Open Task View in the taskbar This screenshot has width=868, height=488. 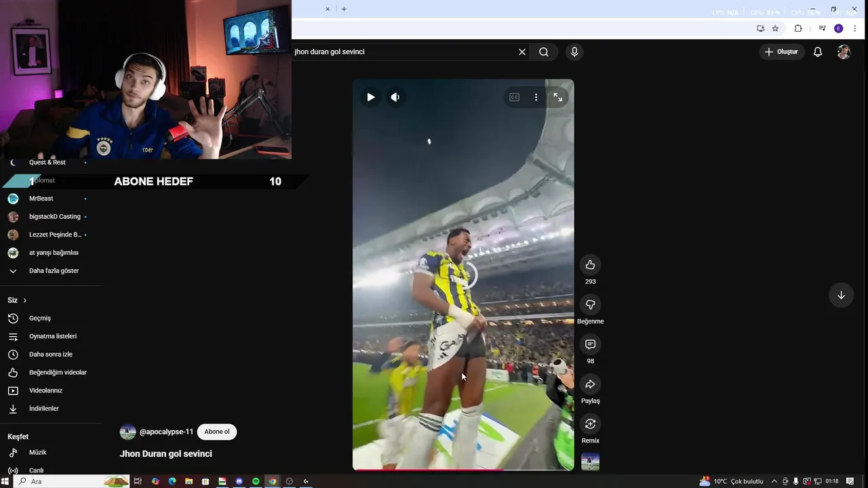click(138, 481)
